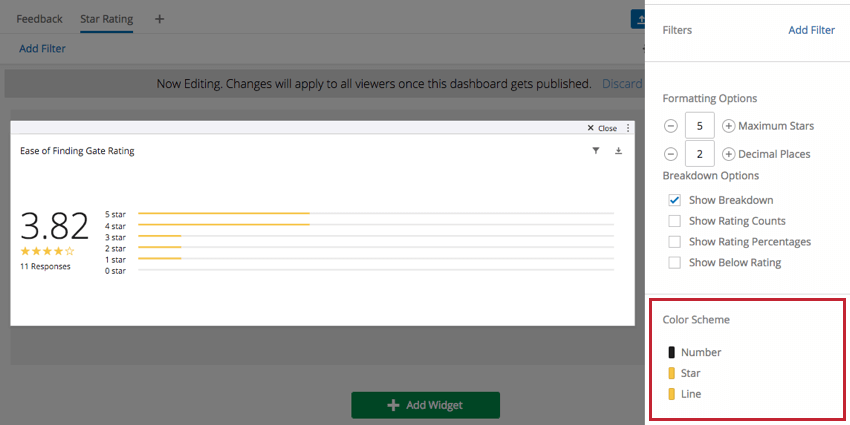Click the 11 Responses text

46,267
